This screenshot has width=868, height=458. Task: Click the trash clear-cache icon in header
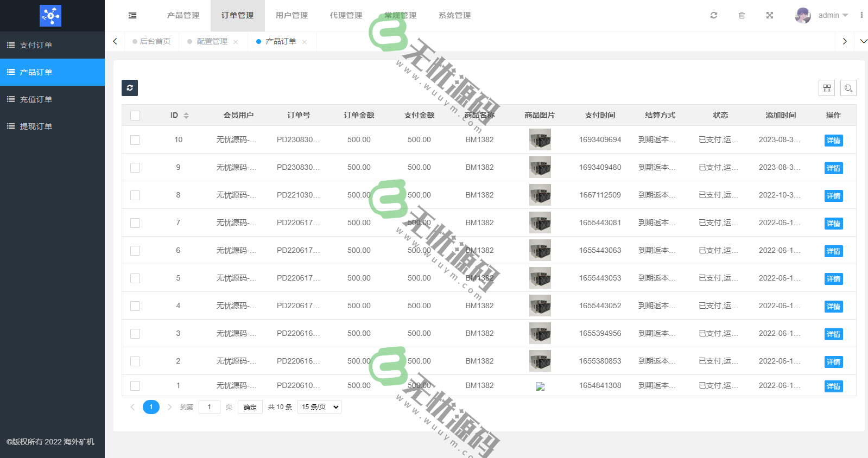tap(742, 15)
